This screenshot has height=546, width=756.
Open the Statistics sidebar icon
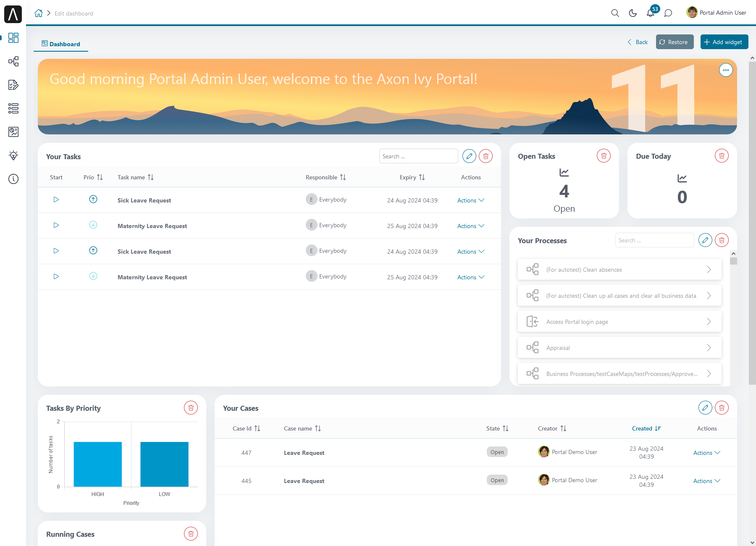(x=13, y=132)
